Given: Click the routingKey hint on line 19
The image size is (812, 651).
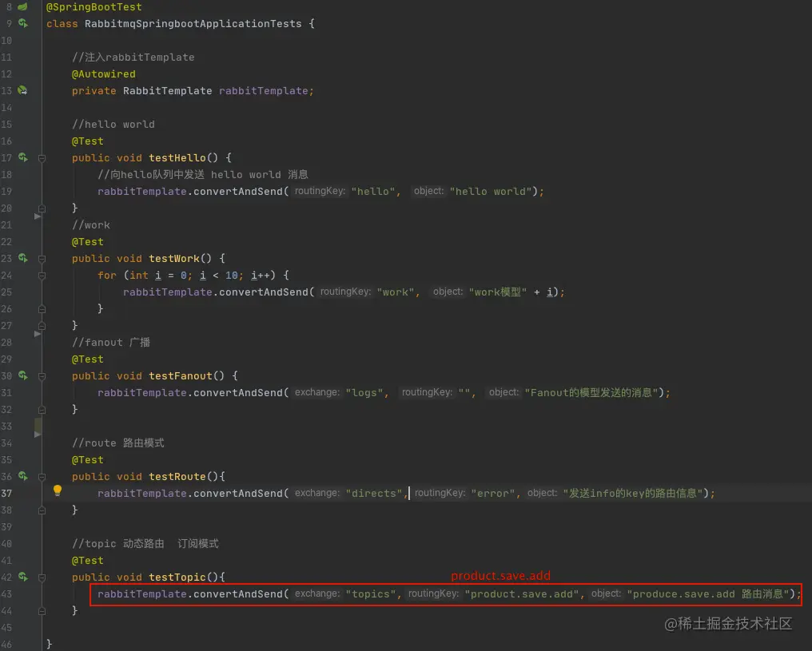Looking at the screenshot, I should (x=320, y=191).
